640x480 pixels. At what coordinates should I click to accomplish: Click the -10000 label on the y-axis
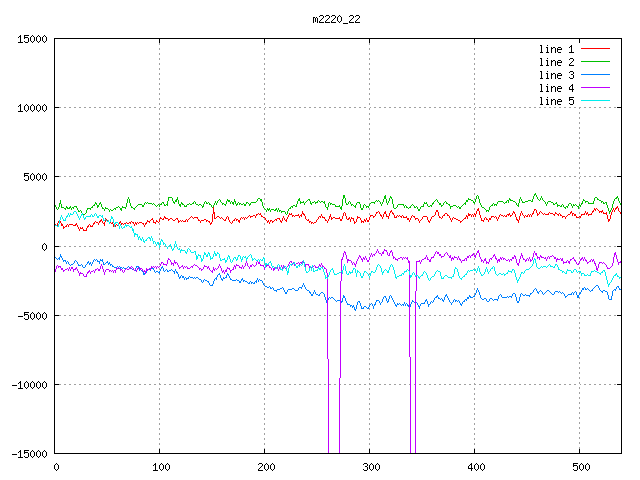click(28, 384)
